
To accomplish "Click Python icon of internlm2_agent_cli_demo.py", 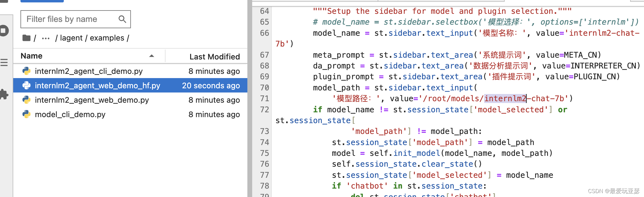I will coord(26,71).
